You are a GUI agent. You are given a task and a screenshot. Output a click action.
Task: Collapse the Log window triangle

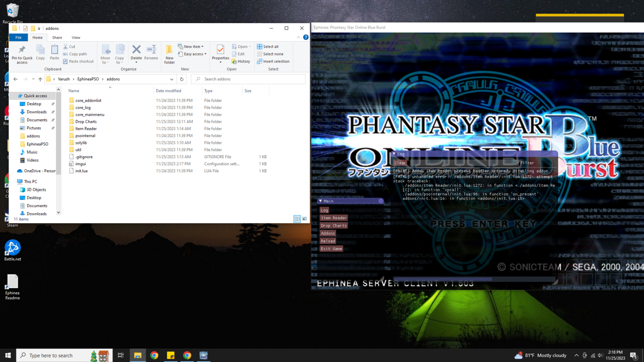tap(394, 154)
